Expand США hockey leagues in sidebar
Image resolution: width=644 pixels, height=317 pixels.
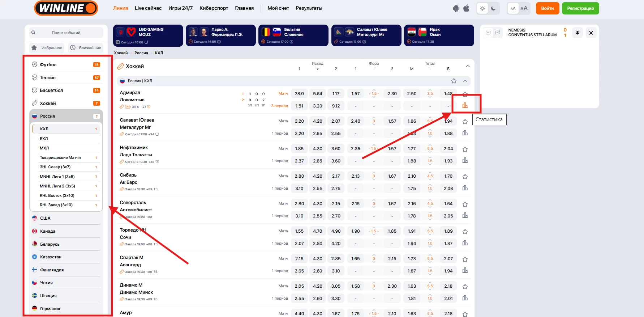pyautogui.click(x=66, y=218)
